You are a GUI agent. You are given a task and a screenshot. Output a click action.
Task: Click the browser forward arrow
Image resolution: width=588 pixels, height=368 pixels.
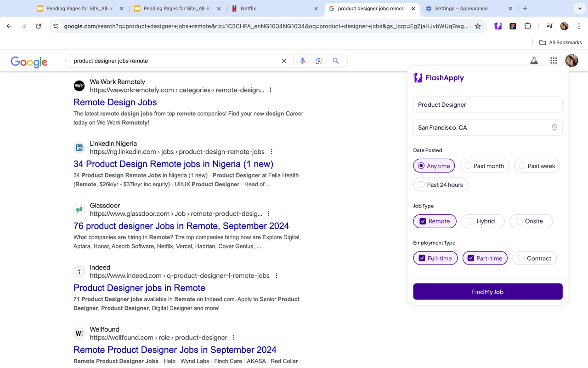[23, 26]
